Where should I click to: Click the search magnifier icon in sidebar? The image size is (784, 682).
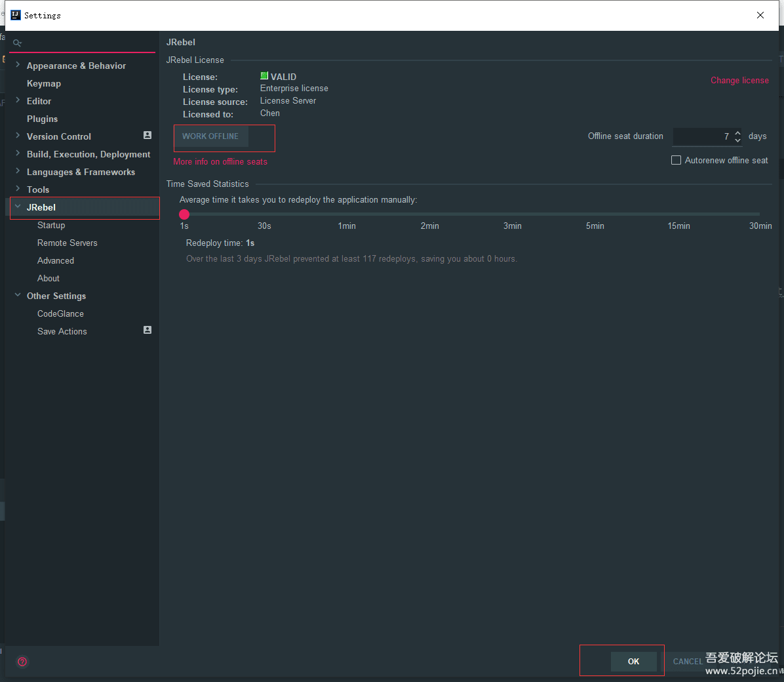[x=17, y=43]
